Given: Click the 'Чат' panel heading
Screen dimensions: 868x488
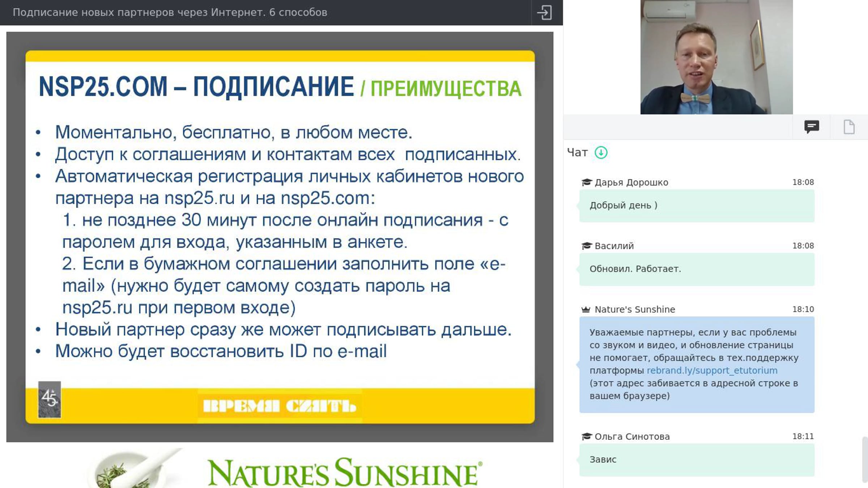Looking at the screenshot, I should click(578, 153).
